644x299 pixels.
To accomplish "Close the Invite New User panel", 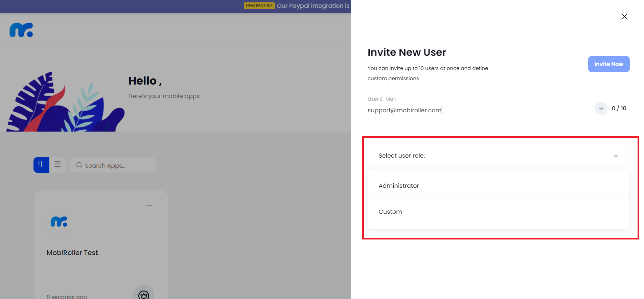I will point(624,17).
